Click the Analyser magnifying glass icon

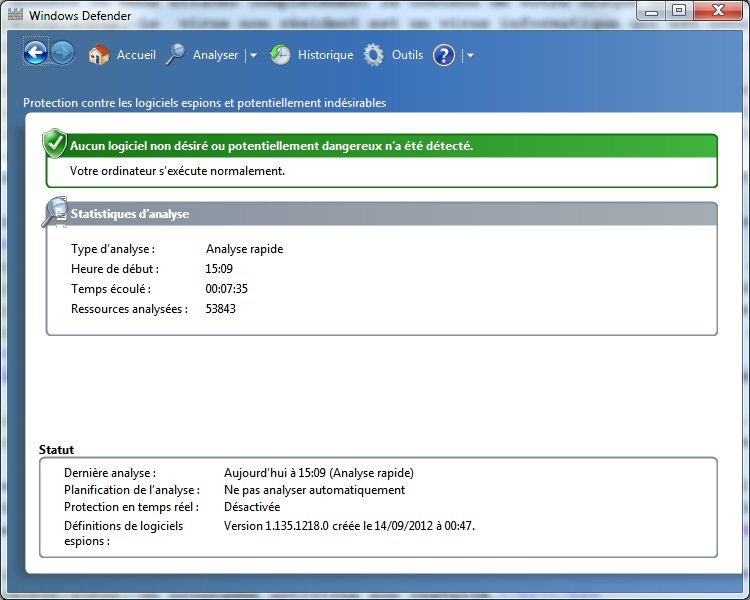point(176,55)
